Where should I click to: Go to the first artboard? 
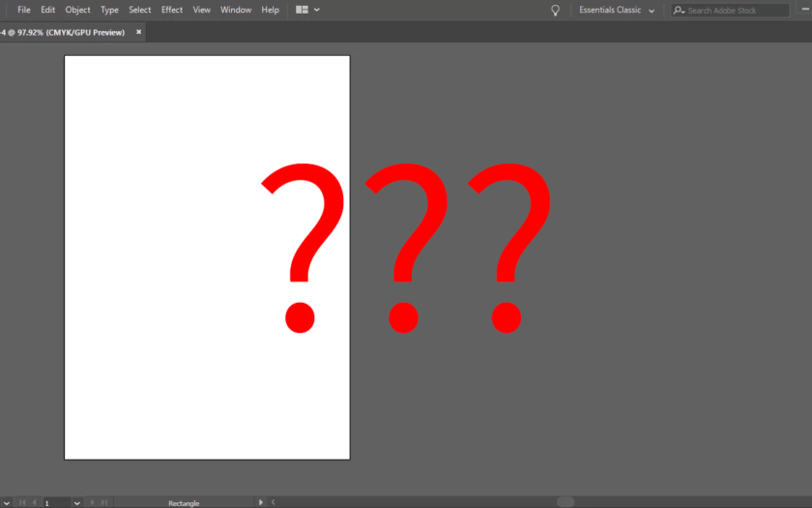coord(22,502)
